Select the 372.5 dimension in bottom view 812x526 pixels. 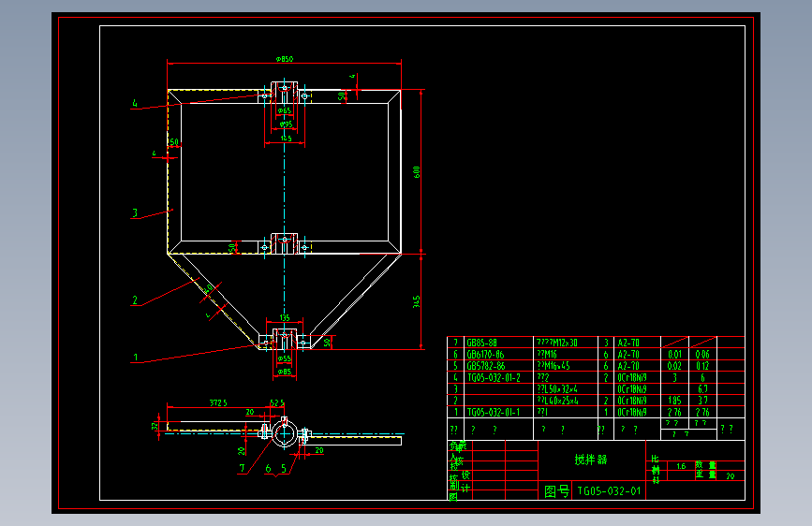pyautogui.click(x=218, y=402)
